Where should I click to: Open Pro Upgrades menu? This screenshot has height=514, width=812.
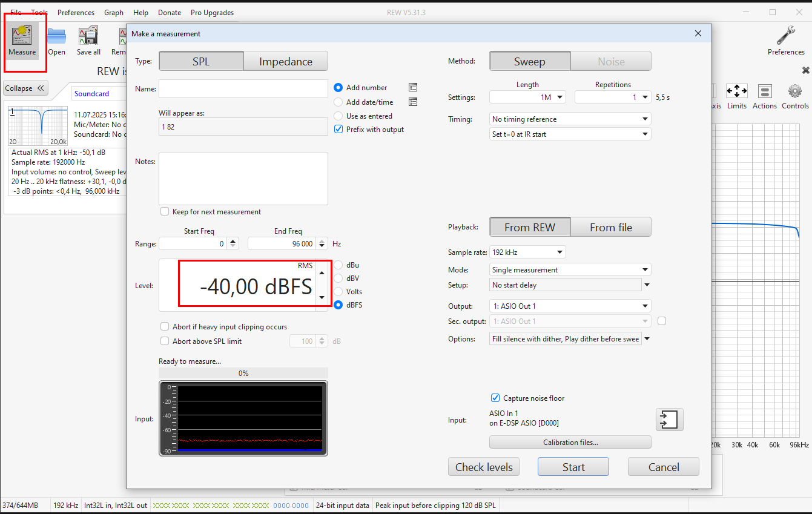[x=212, y=12]
